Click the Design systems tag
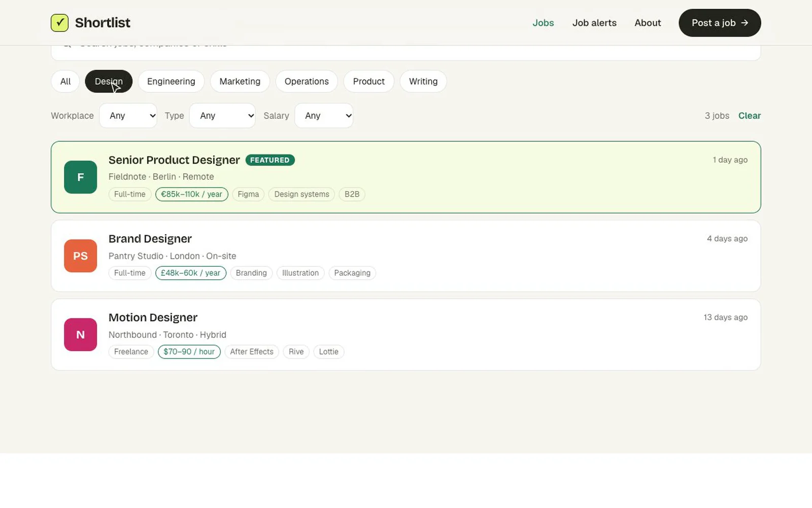 coord(301,194)
